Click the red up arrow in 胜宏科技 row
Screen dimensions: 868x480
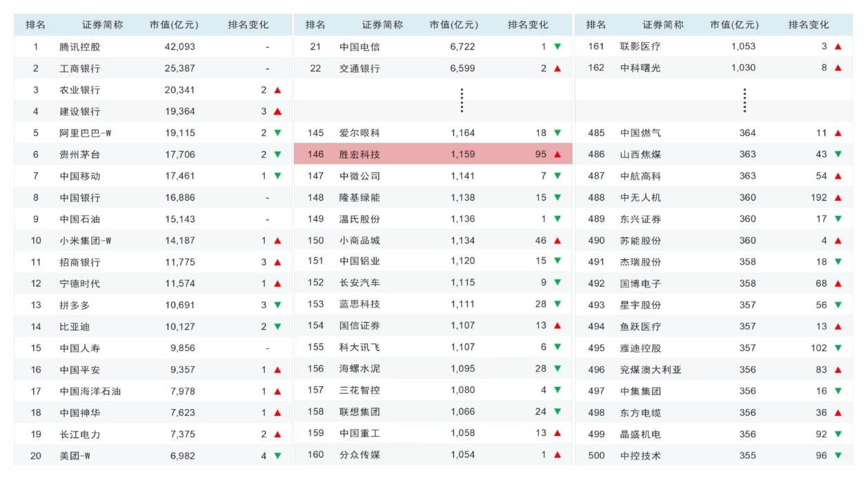pos(558,154)
